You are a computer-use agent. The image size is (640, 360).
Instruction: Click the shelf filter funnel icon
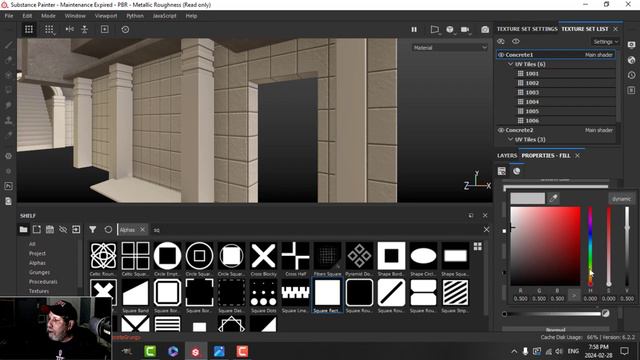[x=93, y=229]
